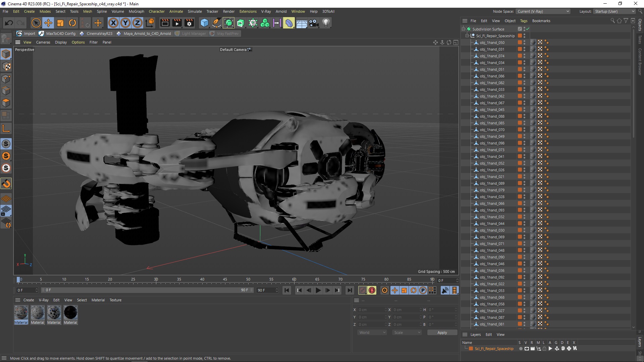
Task: Toggle X axis lock
Action: (113, 23)
